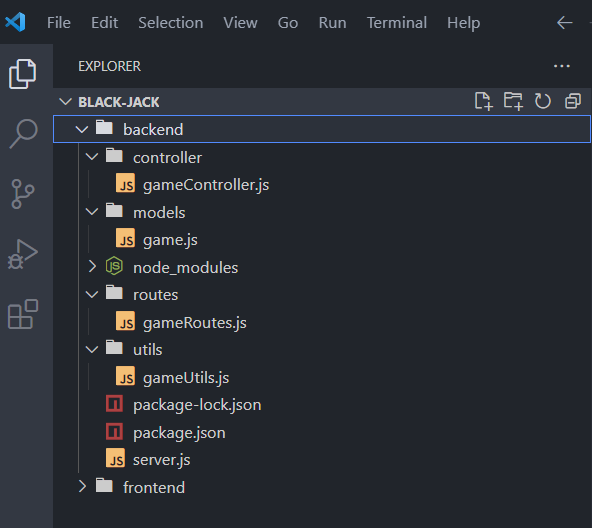Refresh the Explorer tree
Screen dimensions: 592x528
pos(543,101)
